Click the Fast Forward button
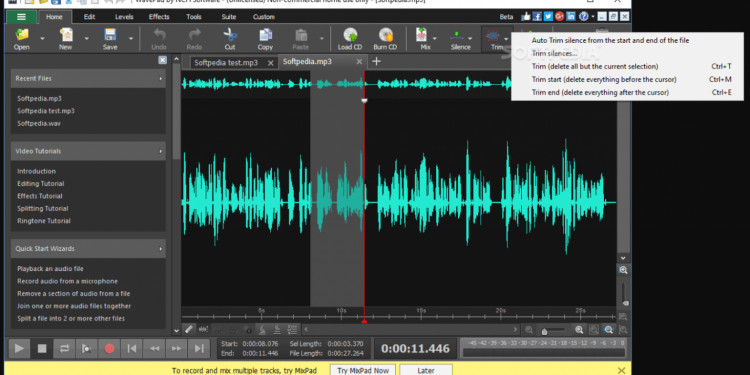 [176, 349]
